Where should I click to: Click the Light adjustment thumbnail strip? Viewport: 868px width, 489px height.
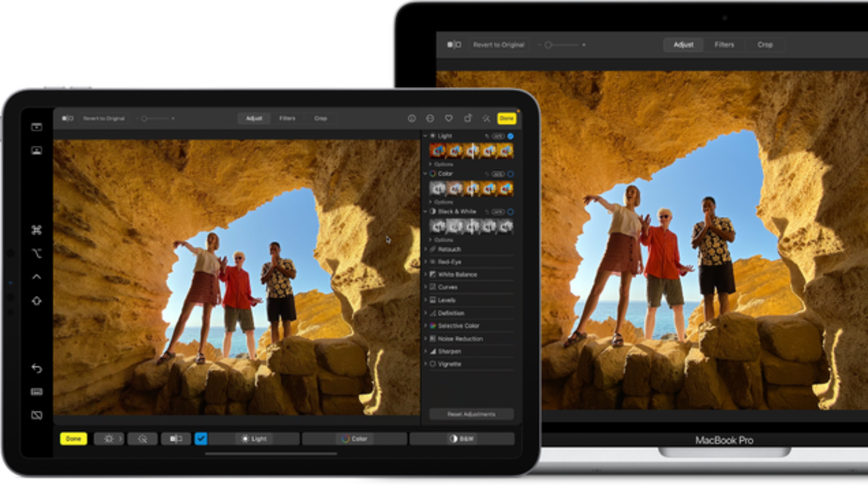tap(471, 151)
